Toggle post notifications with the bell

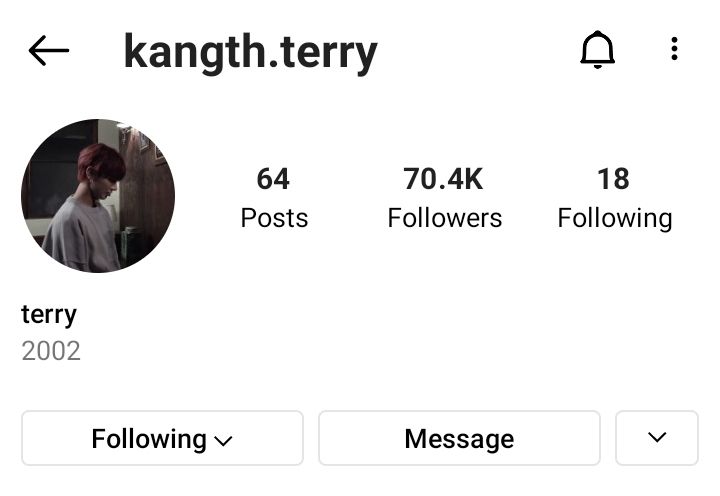(x=597, y=50)
